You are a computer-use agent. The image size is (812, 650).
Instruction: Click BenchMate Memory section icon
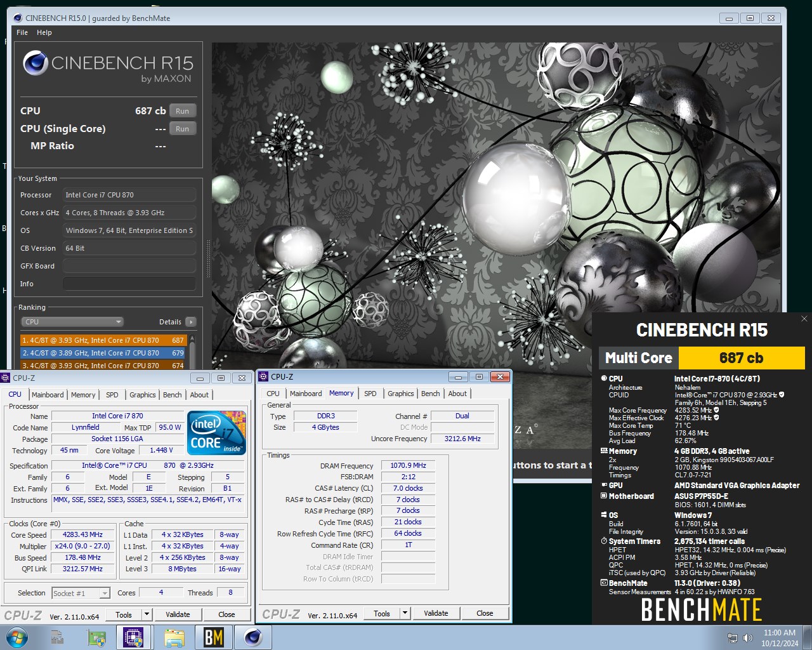click(x=604, y=451)
